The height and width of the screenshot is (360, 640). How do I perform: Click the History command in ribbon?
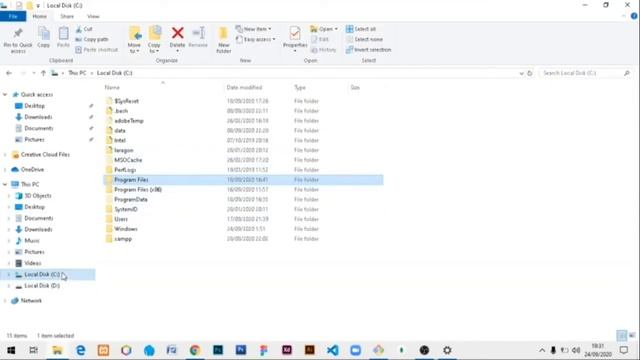point(323,50)
